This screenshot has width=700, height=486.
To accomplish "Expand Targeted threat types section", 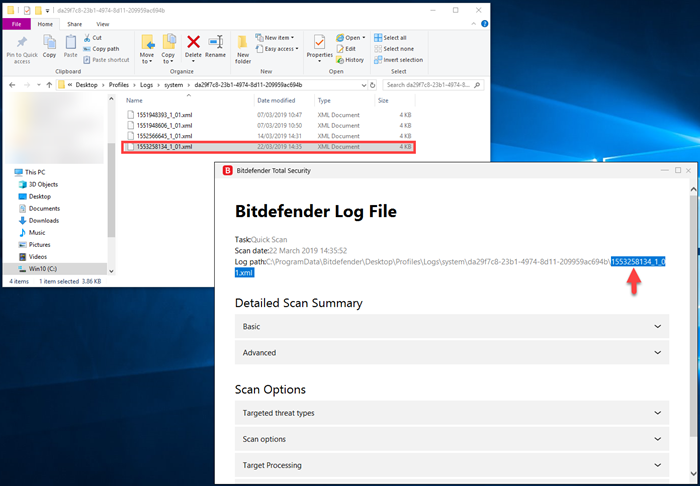I will click(x=452, y=413).
